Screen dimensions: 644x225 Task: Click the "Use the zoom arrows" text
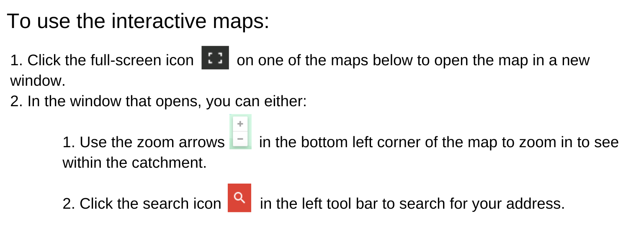tap(152, 143)
